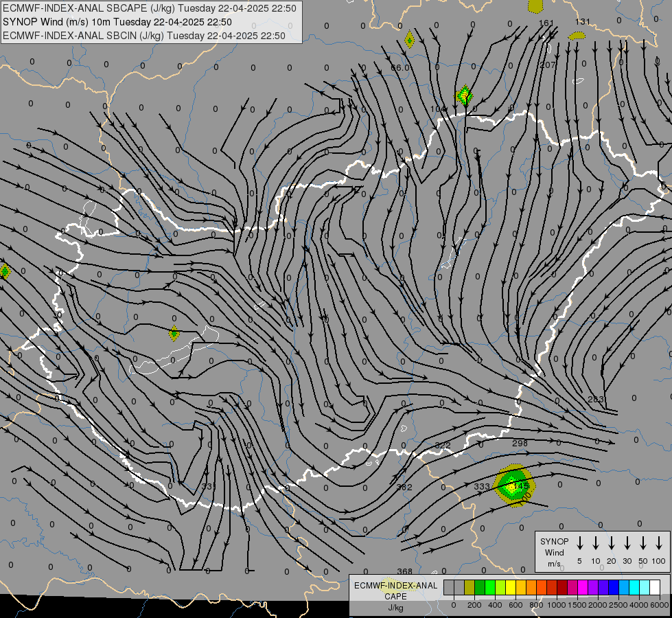Click the map value 333 beside the hotspot

pos(482,486)
